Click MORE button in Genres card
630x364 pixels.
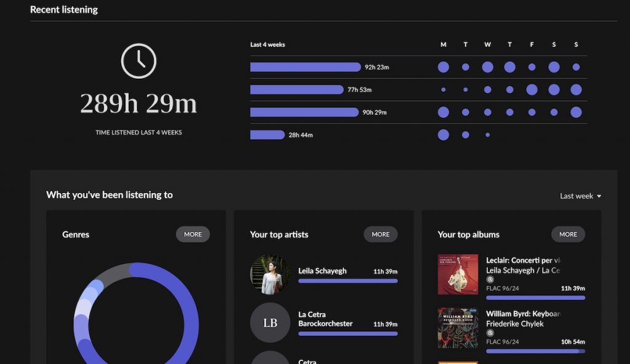[x=193, y=234]
